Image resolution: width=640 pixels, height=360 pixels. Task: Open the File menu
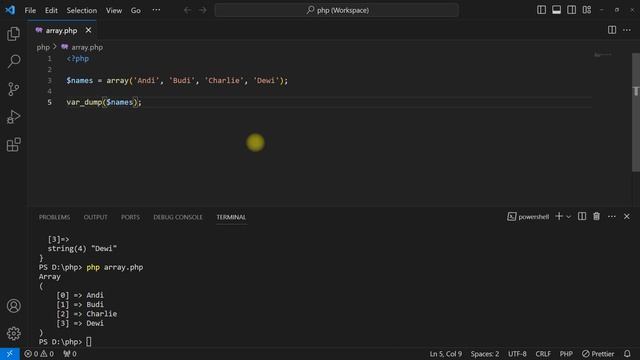[30, 10]
